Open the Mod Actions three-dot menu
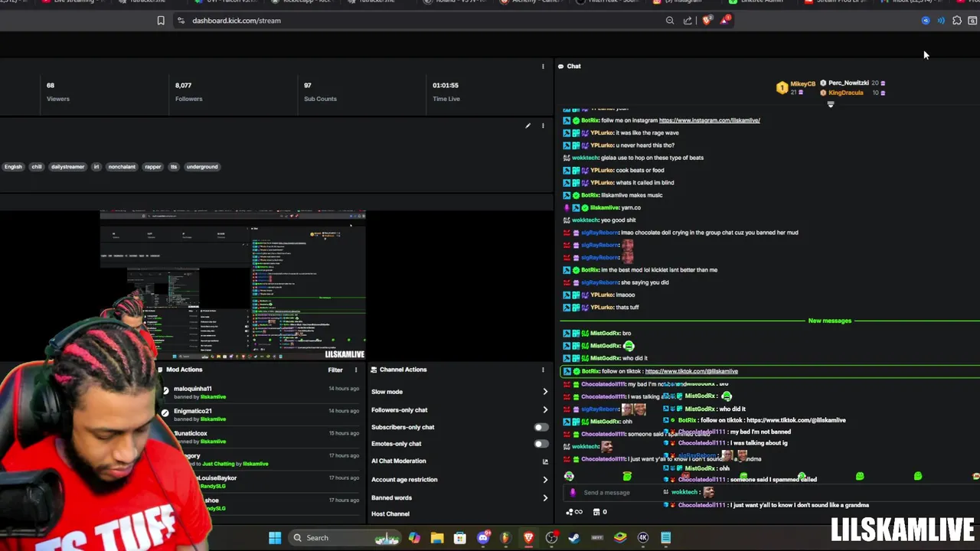This screenshot has width=980, height=551. pos(356,370)
